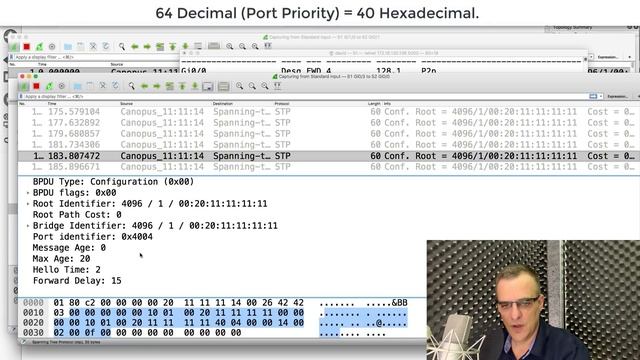
Task: Open capture options in the front window
Action: click(62, 86)
